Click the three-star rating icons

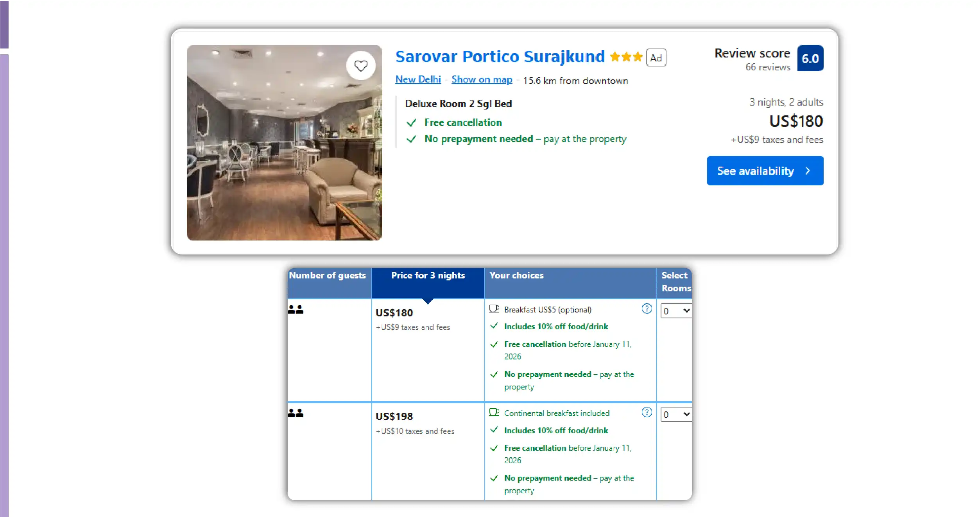pyautogui.click(x=625, y=57)
